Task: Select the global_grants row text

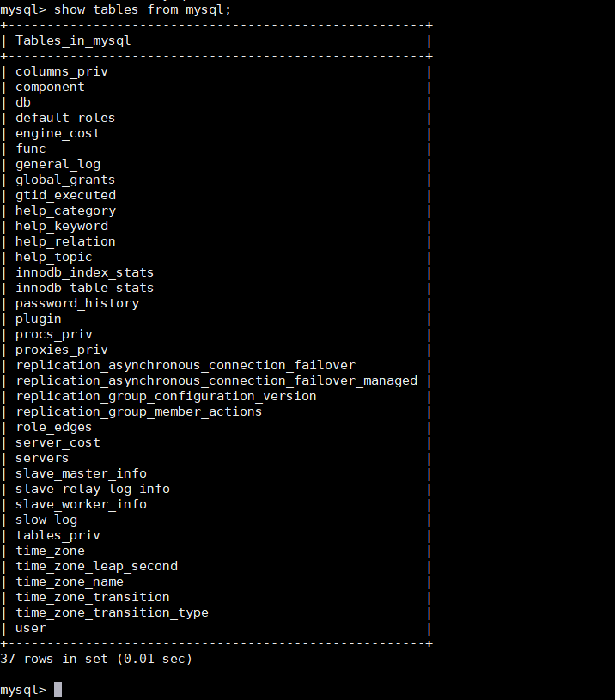Action: coord(65,180)
